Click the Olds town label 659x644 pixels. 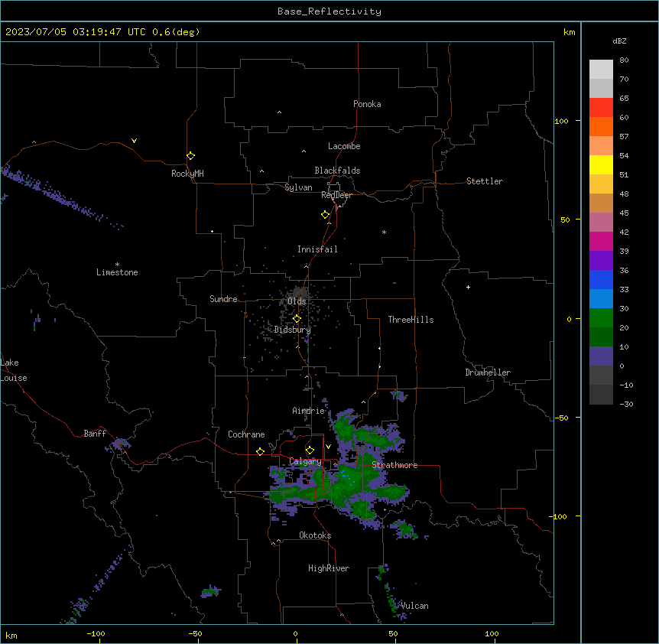[x=297, y=301]
